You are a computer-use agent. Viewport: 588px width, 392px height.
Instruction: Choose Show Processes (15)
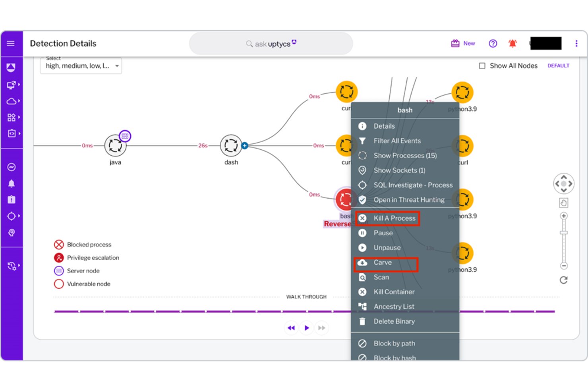405,155
